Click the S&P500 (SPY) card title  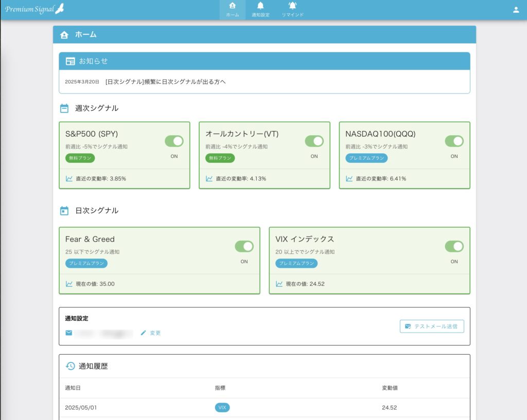pyautogui.click(x=92, y=134)
